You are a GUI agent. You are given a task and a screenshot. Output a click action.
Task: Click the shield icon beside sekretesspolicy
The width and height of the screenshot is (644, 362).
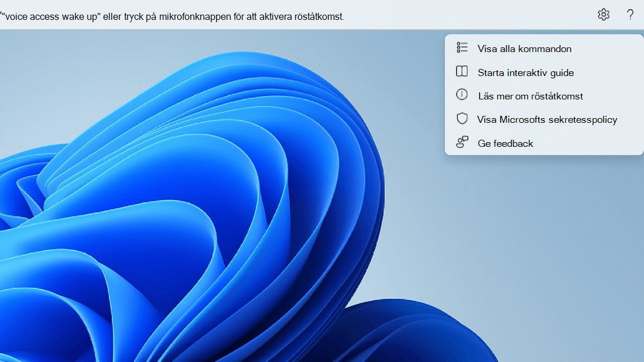coord(462,118)
